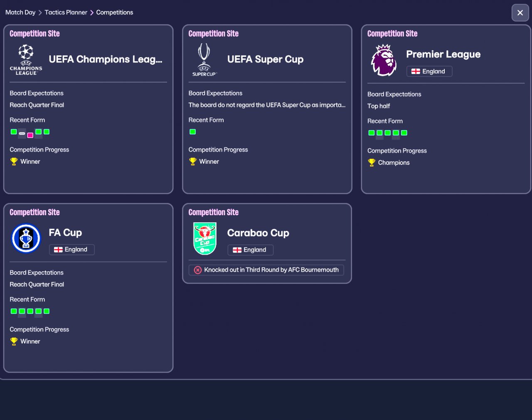Click the FA Cup round crest logo
532x420 pixels.
[x=26, y=238]
